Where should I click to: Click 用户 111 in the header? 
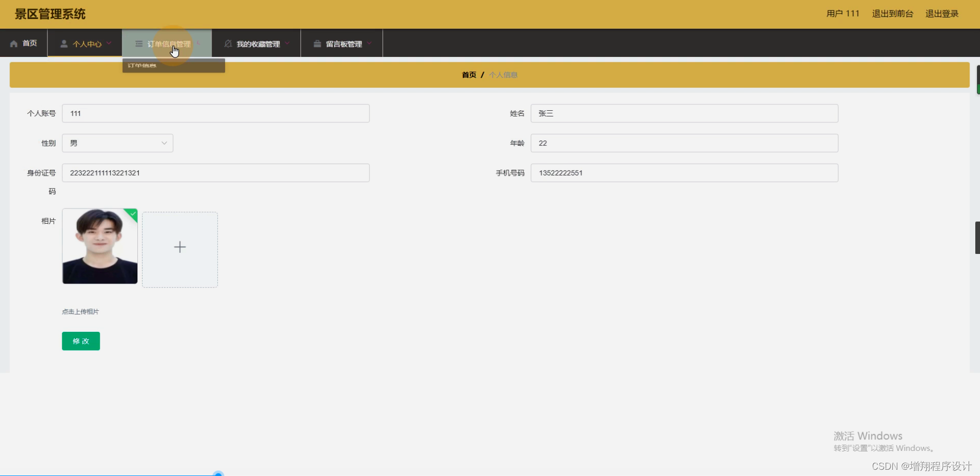[x=843, y=14]
